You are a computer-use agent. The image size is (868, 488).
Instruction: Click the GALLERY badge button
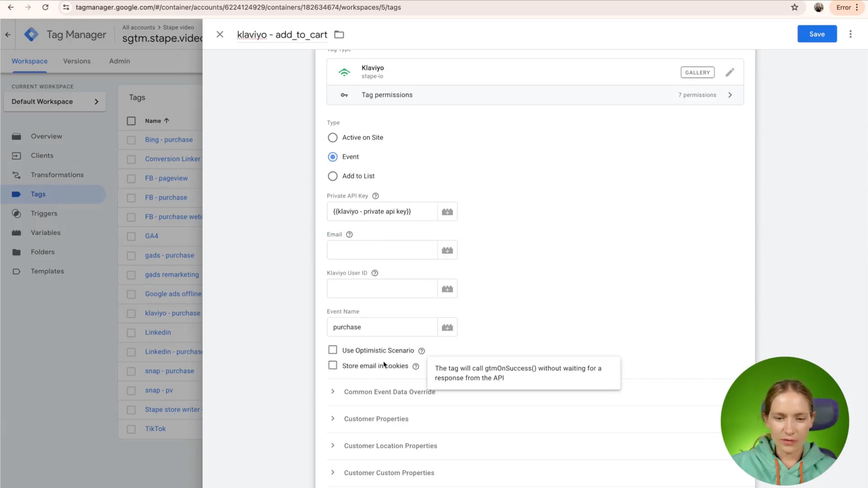(x=698, y=72)
